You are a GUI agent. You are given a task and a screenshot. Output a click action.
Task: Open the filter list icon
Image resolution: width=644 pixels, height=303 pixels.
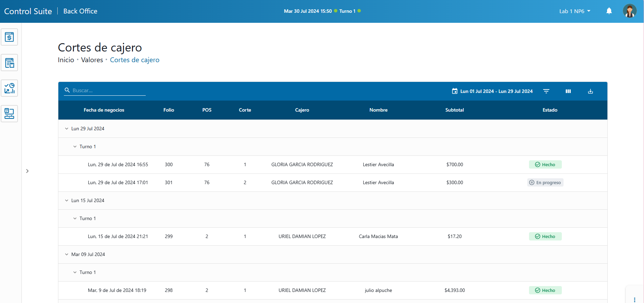pos(546,91)
